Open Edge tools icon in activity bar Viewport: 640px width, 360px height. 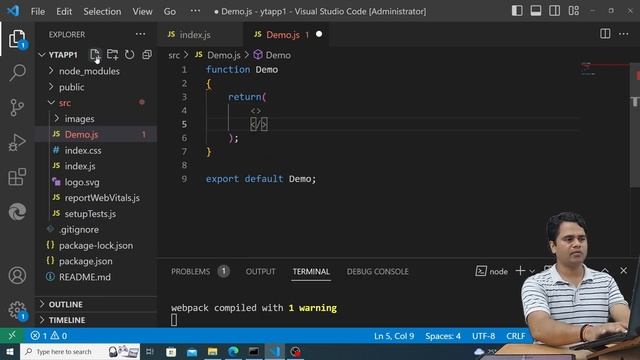coord(17,211)
